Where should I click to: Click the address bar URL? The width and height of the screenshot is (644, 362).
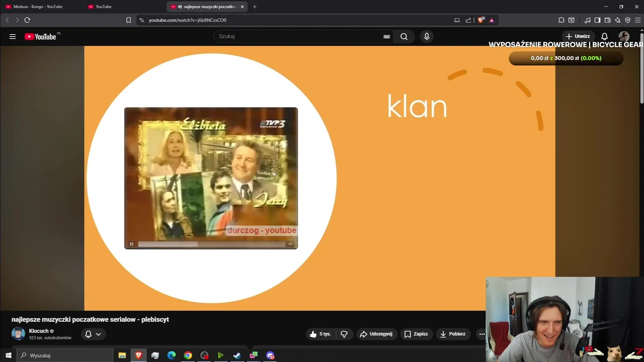point(188,20)
